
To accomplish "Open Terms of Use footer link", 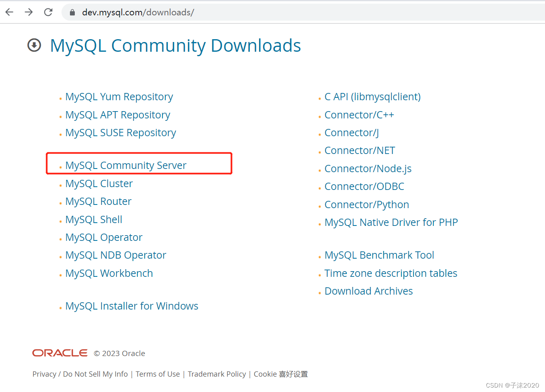I will point(158,374).
